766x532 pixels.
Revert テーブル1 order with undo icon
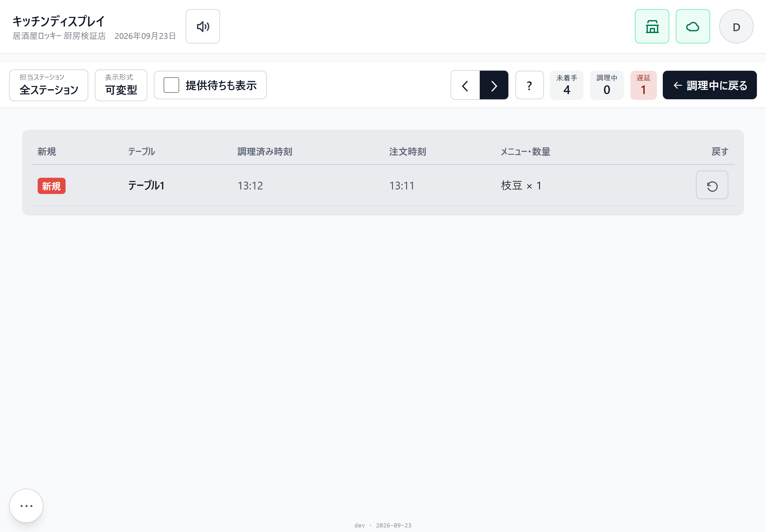[x=712, y=185]
